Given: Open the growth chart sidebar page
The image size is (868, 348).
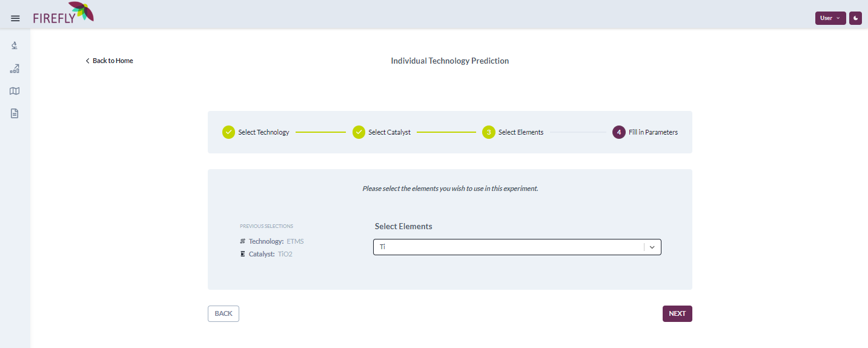Looking at the screenshot, I should pyautogui.click(x=15, y=69).
